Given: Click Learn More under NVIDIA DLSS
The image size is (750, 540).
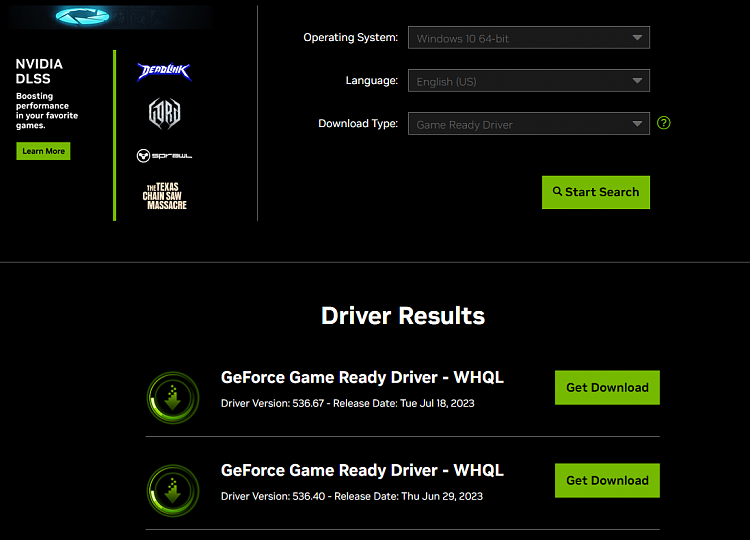Looking at the screenshot, I should [43, 151].
